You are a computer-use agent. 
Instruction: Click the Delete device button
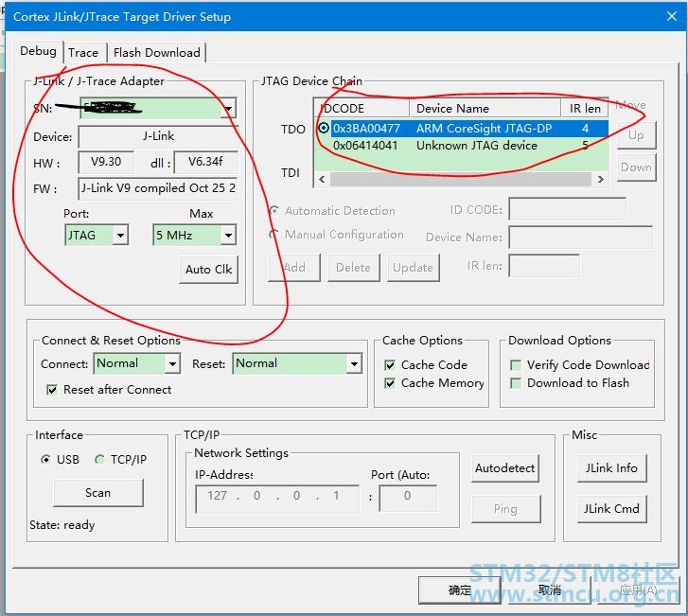click(x=353, y=268)
